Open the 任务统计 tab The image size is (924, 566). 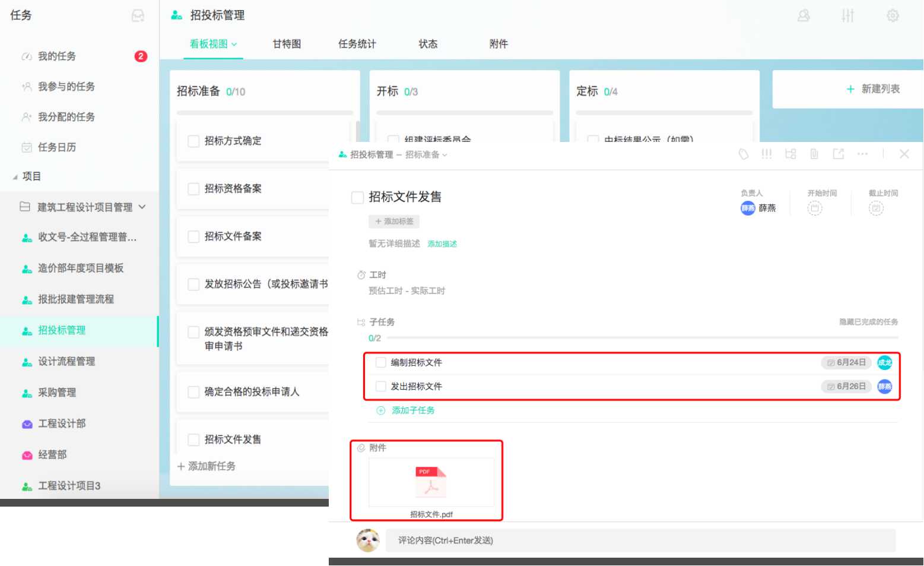(x=357, y=43)
